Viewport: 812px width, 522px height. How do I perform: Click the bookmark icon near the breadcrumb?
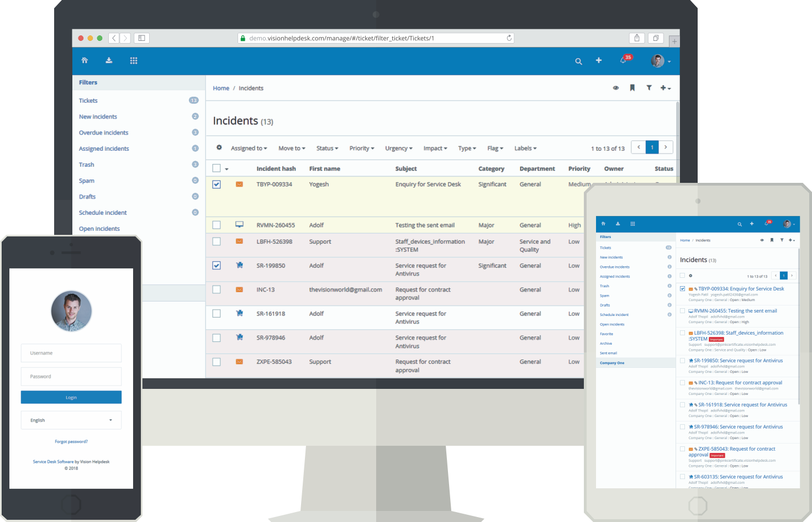(x=632, y=88)
